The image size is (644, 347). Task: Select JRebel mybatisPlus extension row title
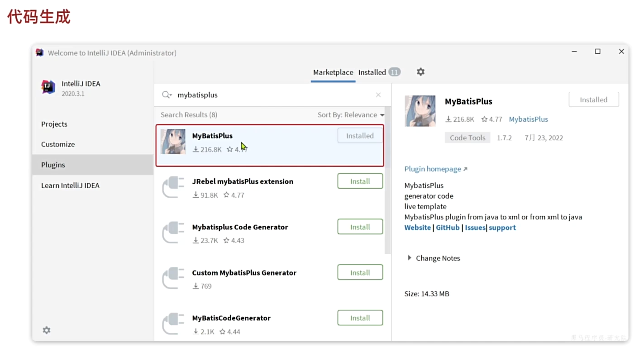click(243, 181)
